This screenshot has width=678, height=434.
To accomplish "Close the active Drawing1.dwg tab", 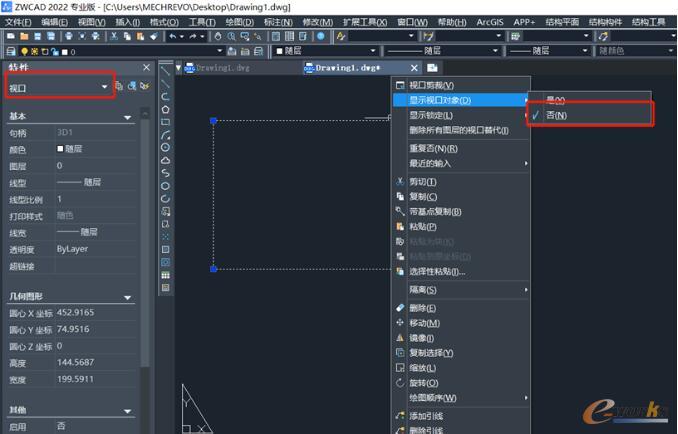I will click(414, 68).
